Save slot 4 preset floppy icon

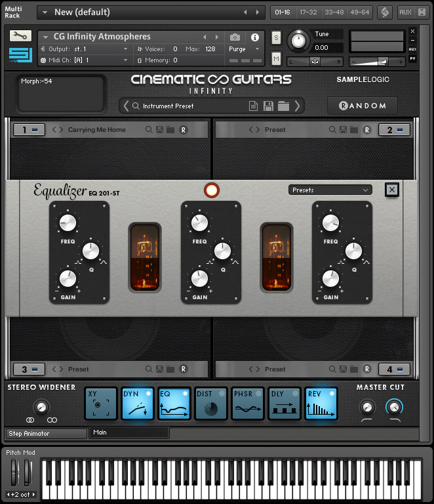pos(343,369)
